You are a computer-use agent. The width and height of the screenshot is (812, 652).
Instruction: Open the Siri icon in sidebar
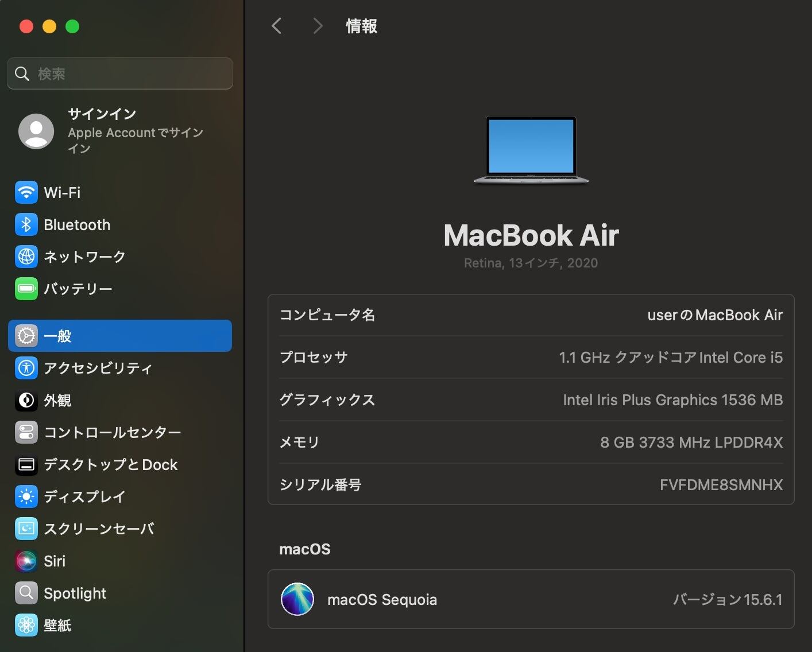(x=26, y=561)
